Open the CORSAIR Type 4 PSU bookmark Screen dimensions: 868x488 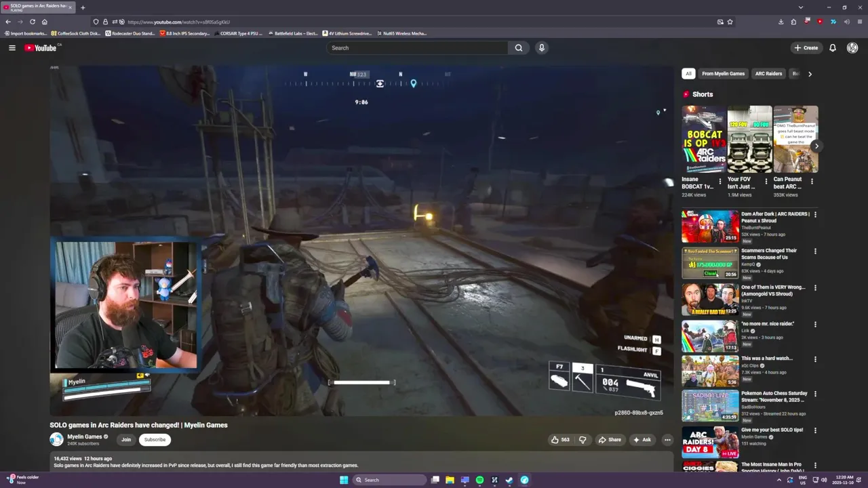(238, 33)
